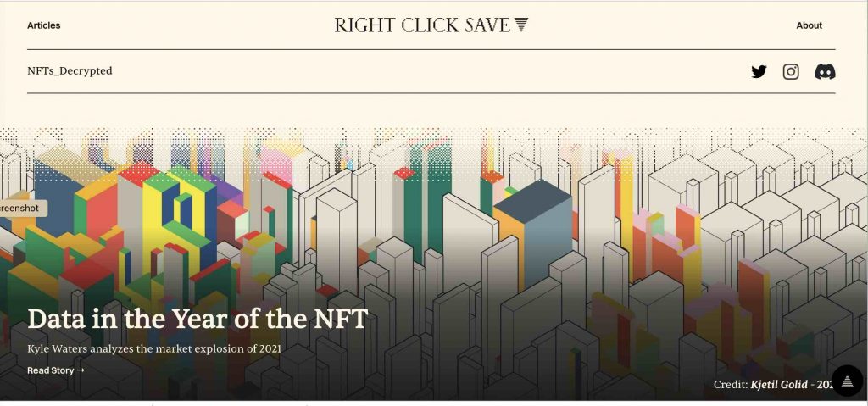The height and width of the screenshot is (406, 868).
Task: Open the Instagram camera icon link
Action: tap(791, 71)
